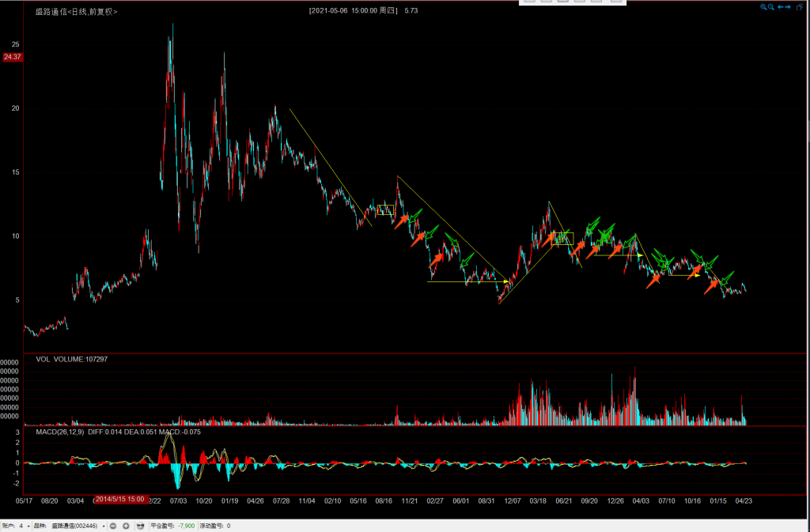Viewport: 810px width, 532px height.
Task: Click the 24.37 price marker on axis
Action: (x=13, y=57)
